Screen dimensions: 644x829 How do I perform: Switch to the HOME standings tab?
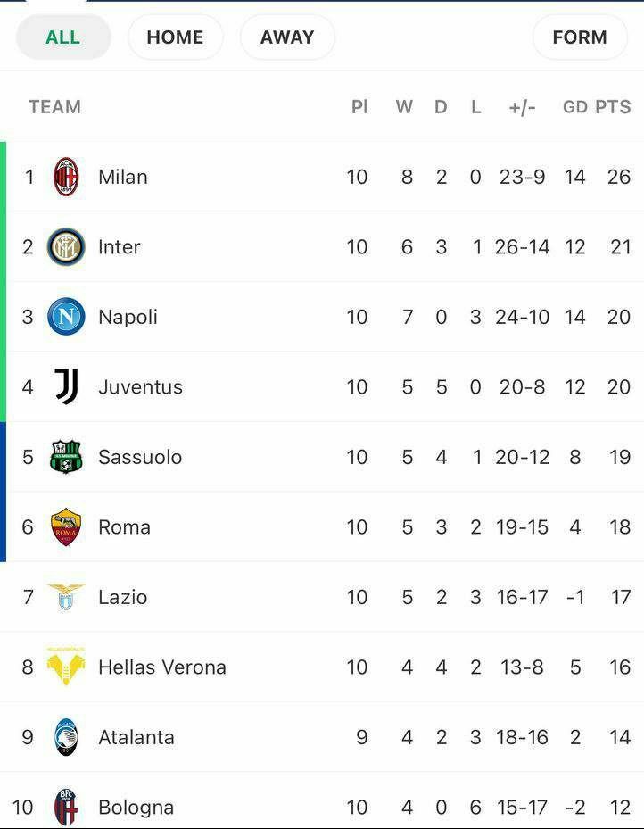click(x=175, y=37)
